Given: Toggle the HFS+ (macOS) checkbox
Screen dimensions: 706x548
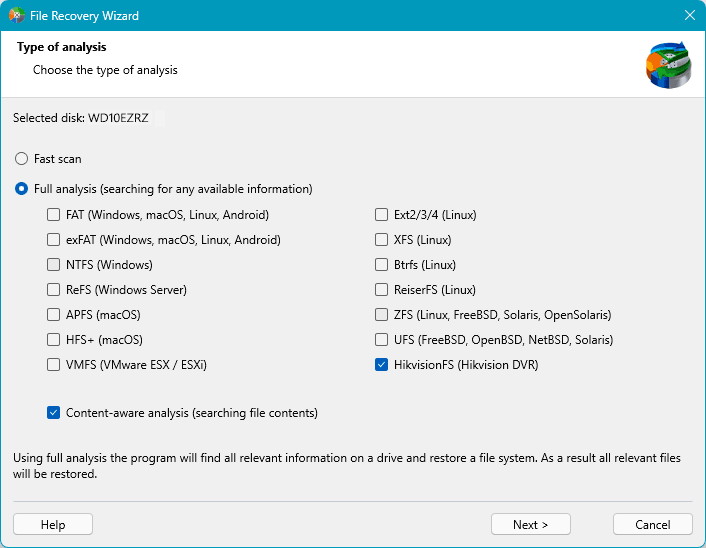Looking at the screenshot, I should 53,340.
